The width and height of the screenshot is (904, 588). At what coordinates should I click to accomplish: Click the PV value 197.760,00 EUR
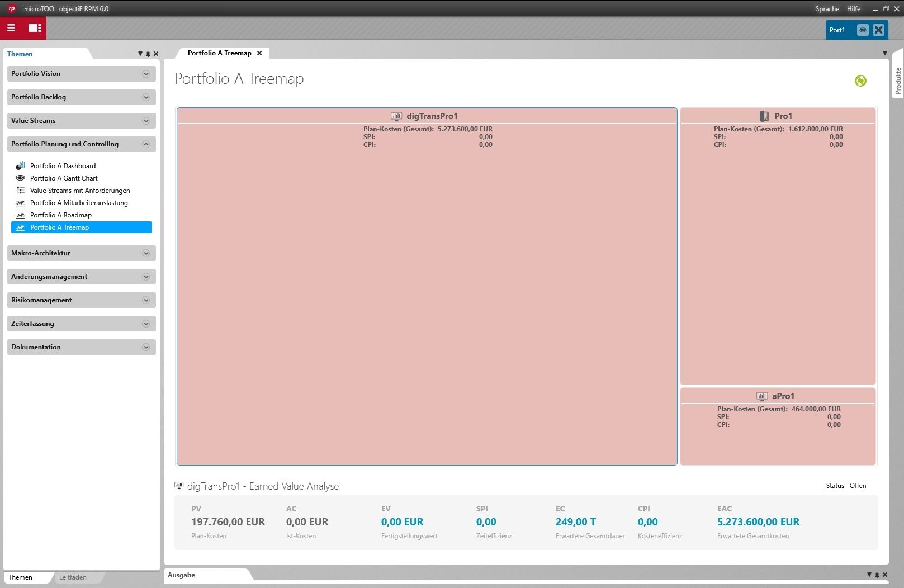[x=228, y=522]
